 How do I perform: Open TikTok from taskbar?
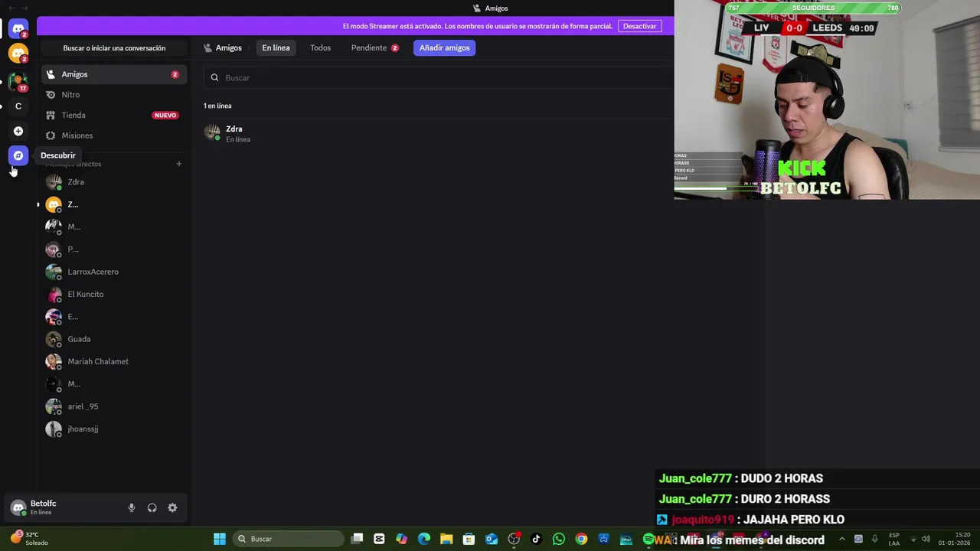[x=536, y=539]
